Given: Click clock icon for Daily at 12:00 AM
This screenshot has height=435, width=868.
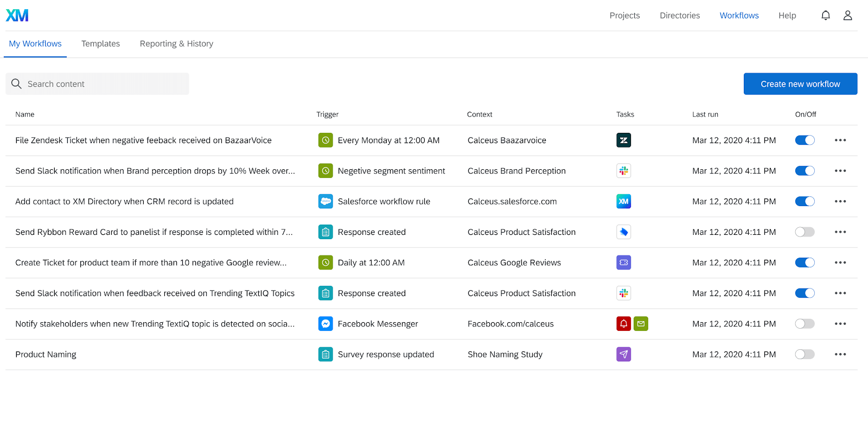Looking at the screenshot, I should click(x=325, y=263).
